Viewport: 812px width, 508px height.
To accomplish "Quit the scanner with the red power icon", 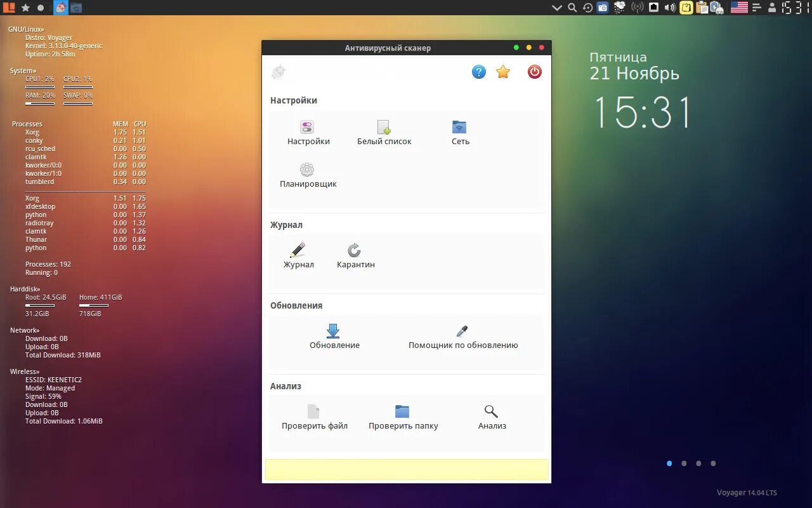I will [x=535, y=72].
